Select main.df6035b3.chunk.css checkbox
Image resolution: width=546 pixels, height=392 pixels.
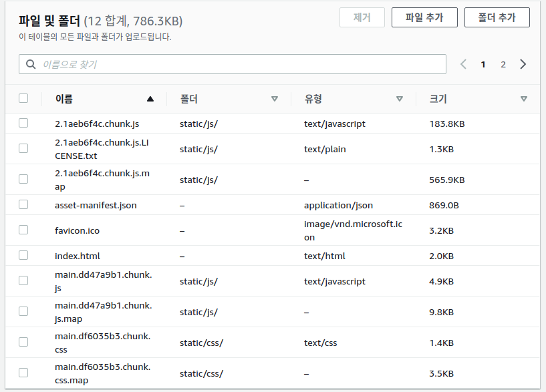coord(23,342)
